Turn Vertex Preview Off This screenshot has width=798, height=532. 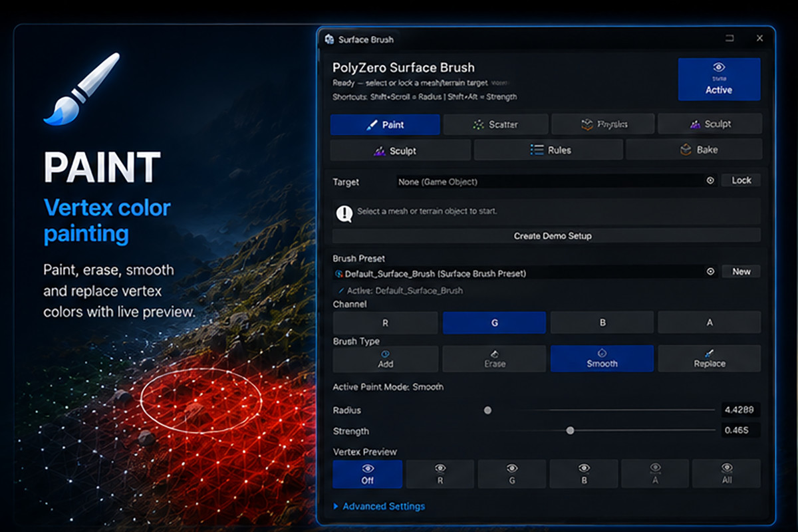pyautogui.click(x=368, y=474)
